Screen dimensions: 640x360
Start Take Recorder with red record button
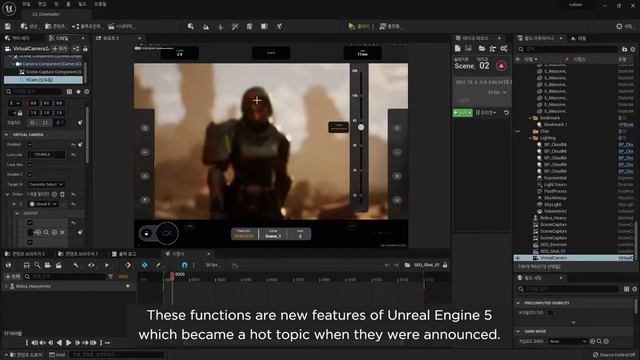pos(501,66)
